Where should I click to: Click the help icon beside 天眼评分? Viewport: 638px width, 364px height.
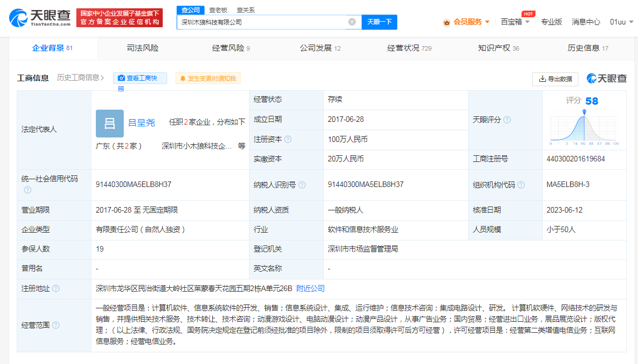point(507,120)
